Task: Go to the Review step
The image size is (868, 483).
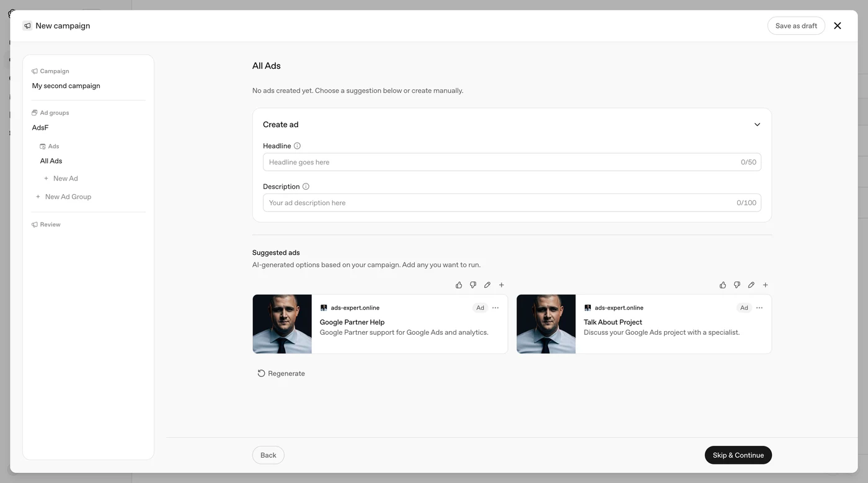Action: pyautogui.click(x=46, y=224)
